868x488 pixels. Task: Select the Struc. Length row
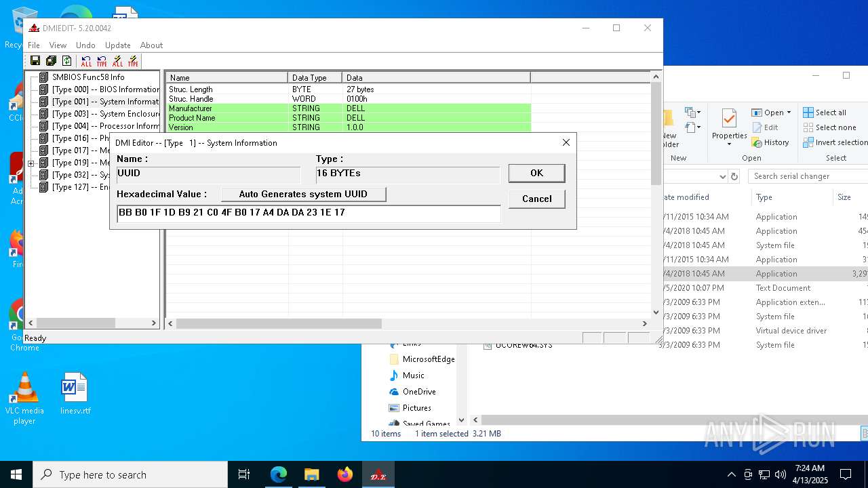coord(349,89)
